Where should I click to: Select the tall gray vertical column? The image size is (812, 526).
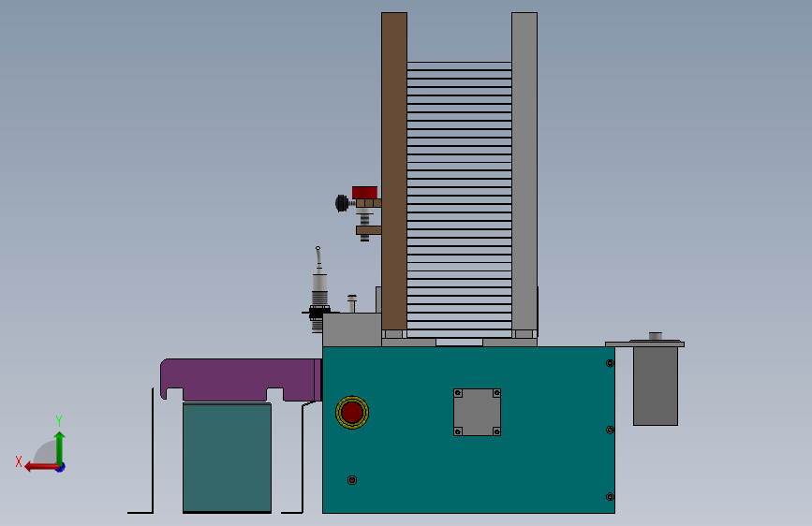click(524, 171)
